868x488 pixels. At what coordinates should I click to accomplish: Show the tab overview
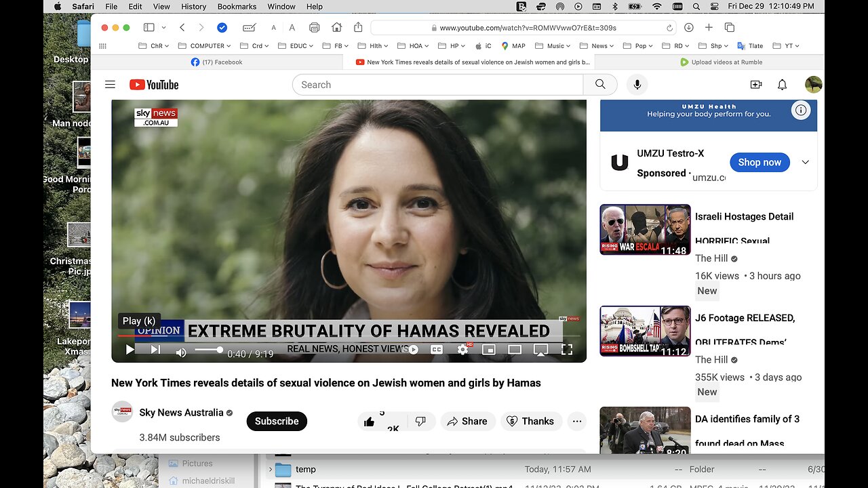(730, 28)
